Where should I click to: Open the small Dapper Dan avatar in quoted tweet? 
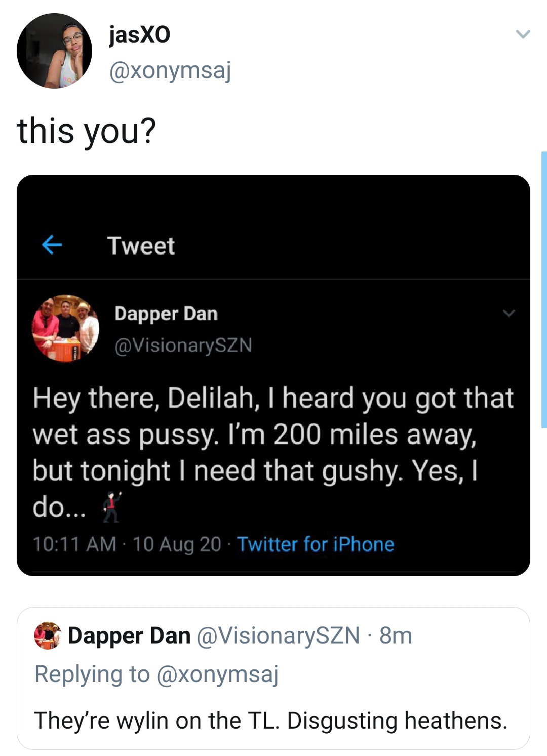47,635
